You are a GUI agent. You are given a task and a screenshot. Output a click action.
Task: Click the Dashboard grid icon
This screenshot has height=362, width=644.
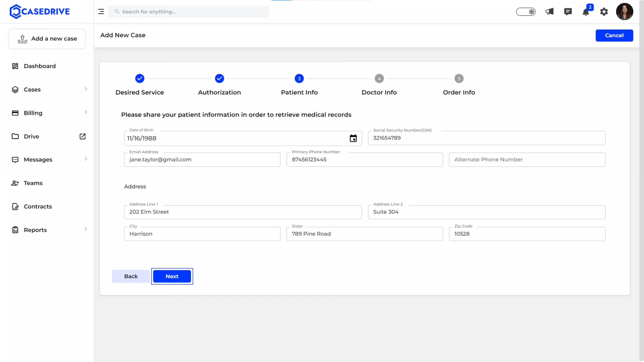15,66
